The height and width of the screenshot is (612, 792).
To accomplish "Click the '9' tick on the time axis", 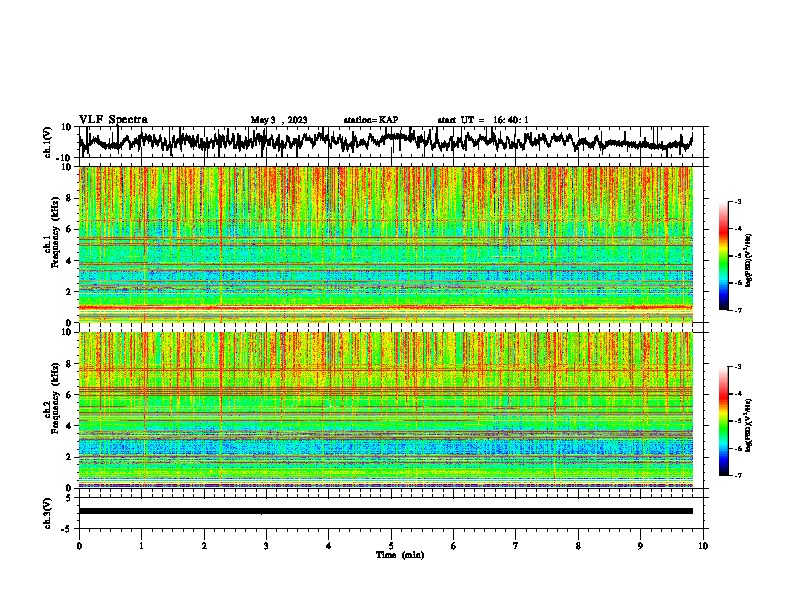I will pyautogui.click(x=640, y=546).
